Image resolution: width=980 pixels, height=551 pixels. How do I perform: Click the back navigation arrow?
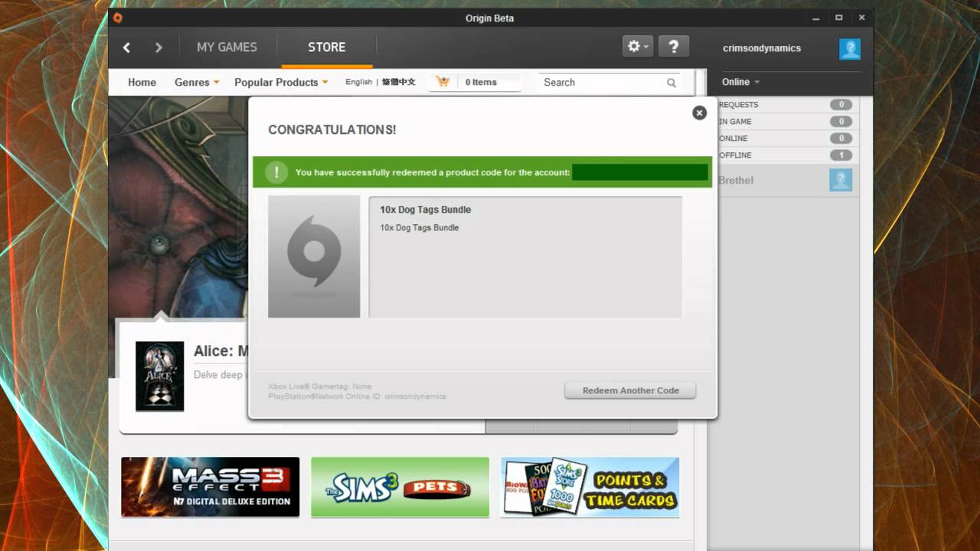(x=126, y=47)
